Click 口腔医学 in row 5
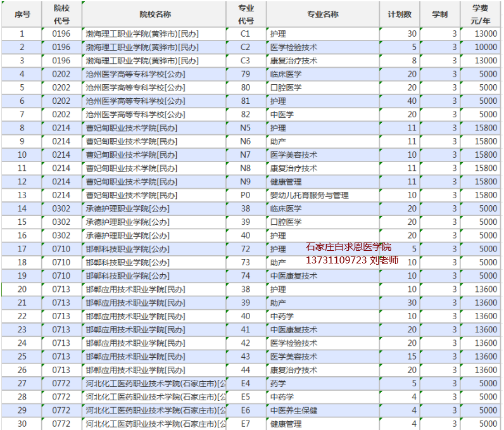This screenshot has height=430, width=504. (x=286, y=88)
